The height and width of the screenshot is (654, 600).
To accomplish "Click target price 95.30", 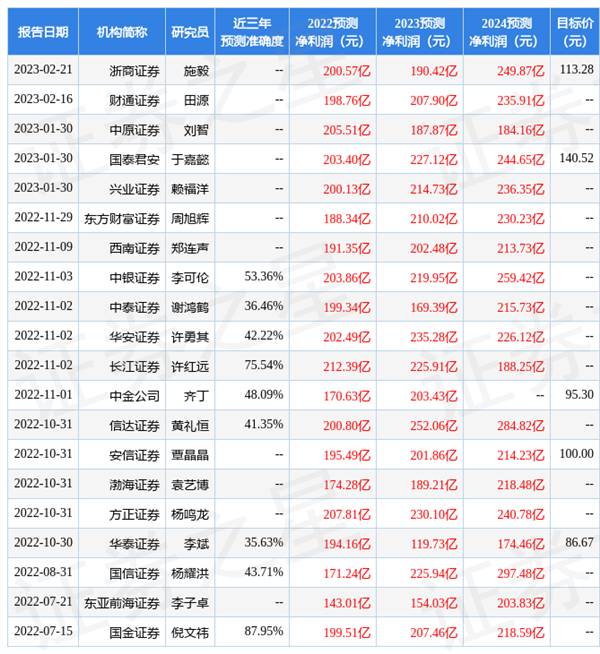I will pos(579,395).
